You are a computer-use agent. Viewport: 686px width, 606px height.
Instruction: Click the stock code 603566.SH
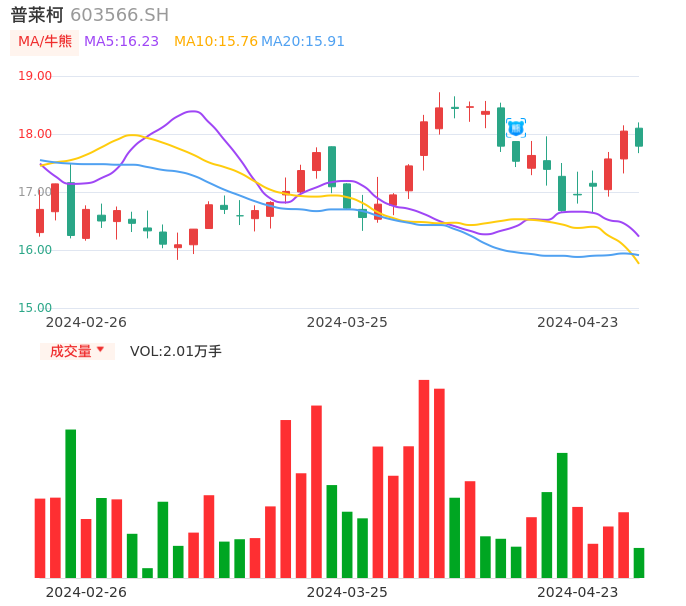(119, 15)
